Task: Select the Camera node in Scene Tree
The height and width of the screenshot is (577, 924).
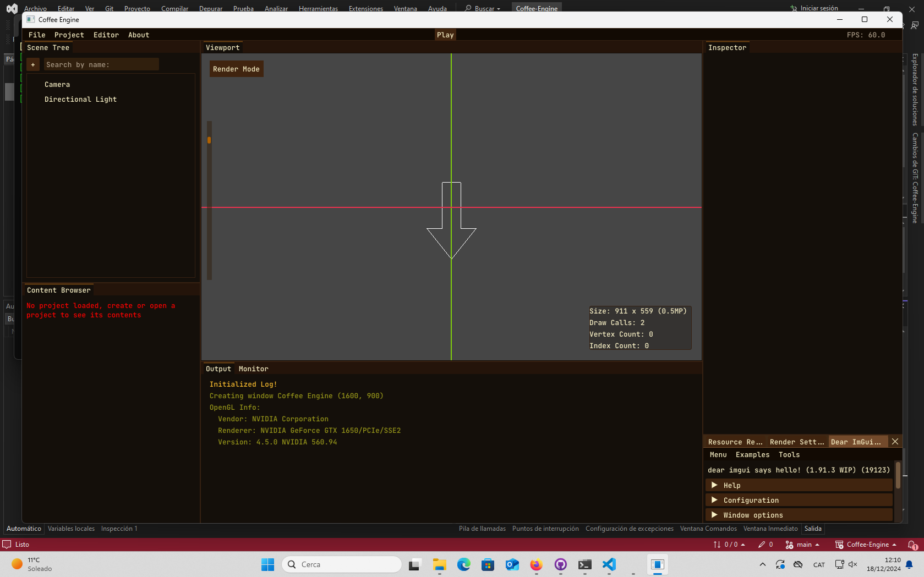Action: pos(57,84)
